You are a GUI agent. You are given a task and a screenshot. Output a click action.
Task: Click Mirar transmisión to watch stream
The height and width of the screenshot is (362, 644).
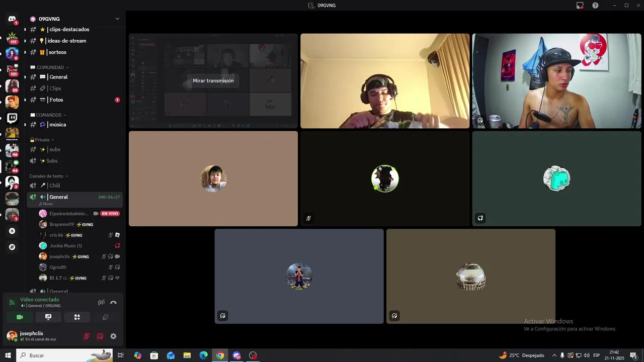213,80
